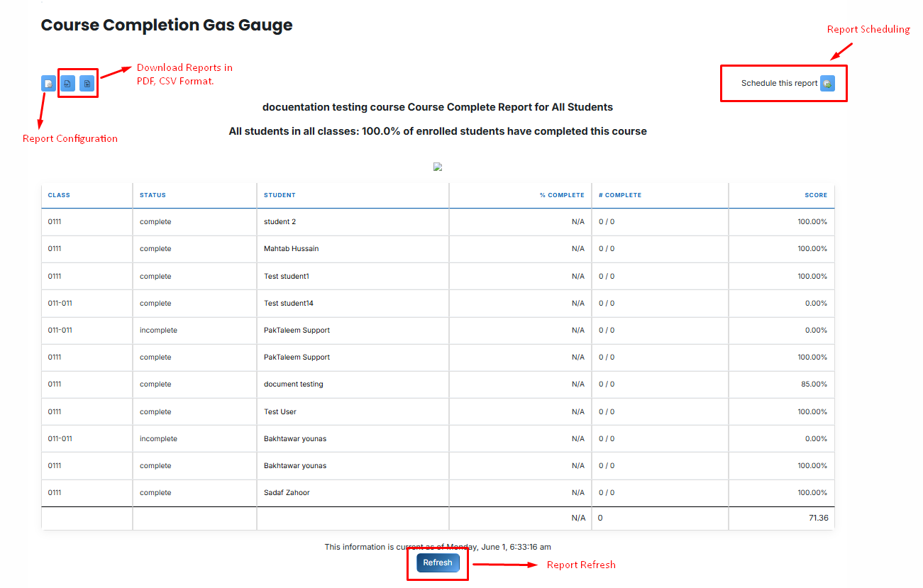
Task: Click the Refresh button
Action: (x=438, y=562)
